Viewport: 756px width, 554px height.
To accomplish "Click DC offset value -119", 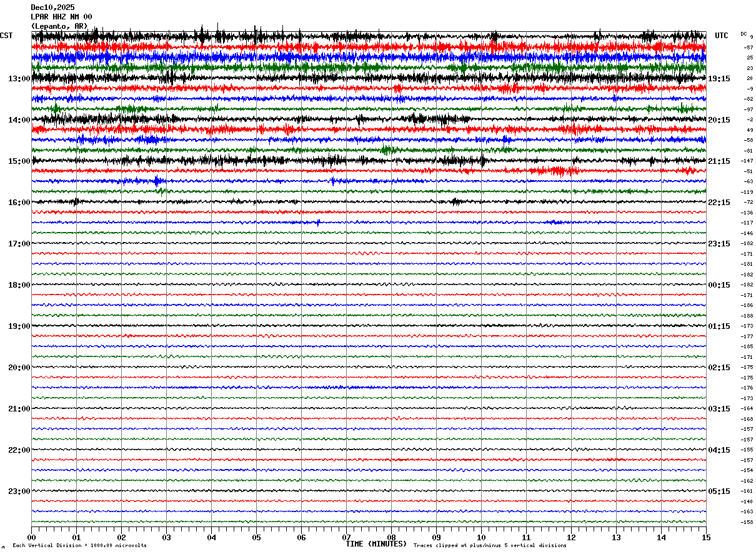I will pos(747,192).
